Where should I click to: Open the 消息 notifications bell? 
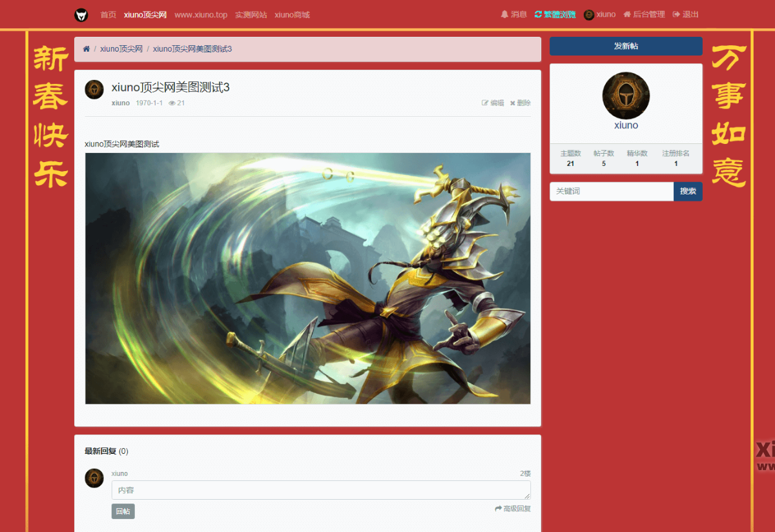tap(514, 14)
